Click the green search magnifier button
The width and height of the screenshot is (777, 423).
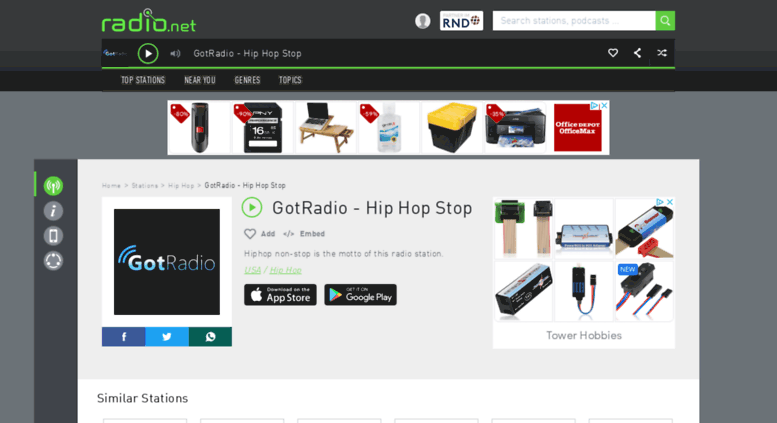point(665,21)
